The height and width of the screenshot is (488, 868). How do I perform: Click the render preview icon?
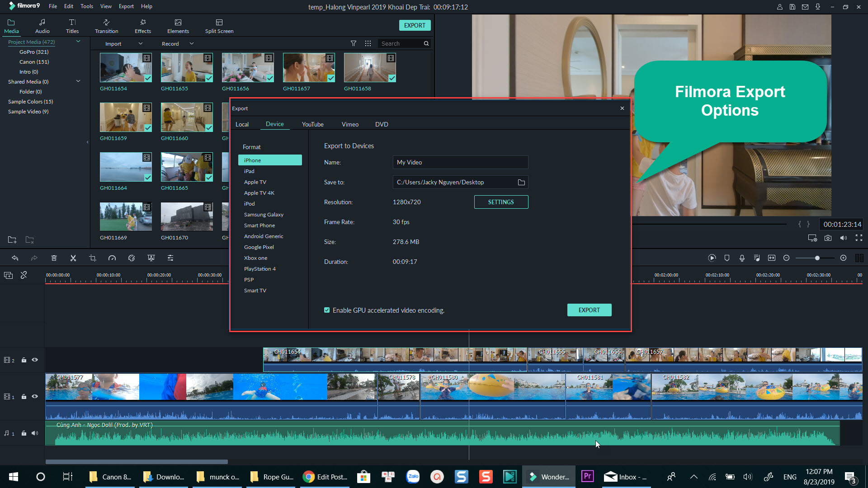click(x=712, y=258)
